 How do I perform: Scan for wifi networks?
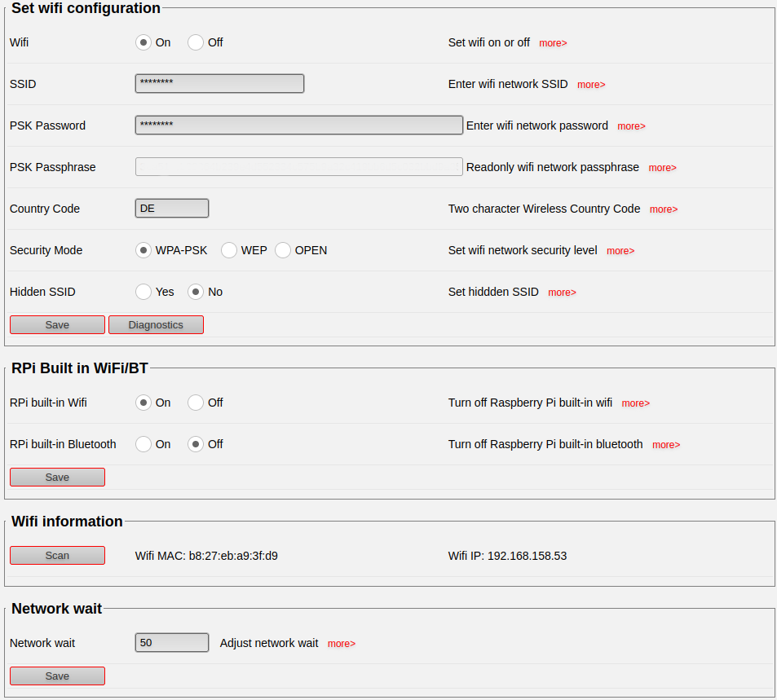point(57,555)
